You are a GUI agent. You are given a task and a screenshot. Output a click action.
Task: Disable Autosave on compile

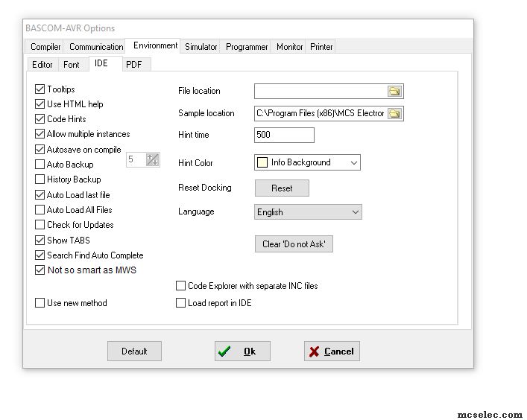tap(40, 150)
